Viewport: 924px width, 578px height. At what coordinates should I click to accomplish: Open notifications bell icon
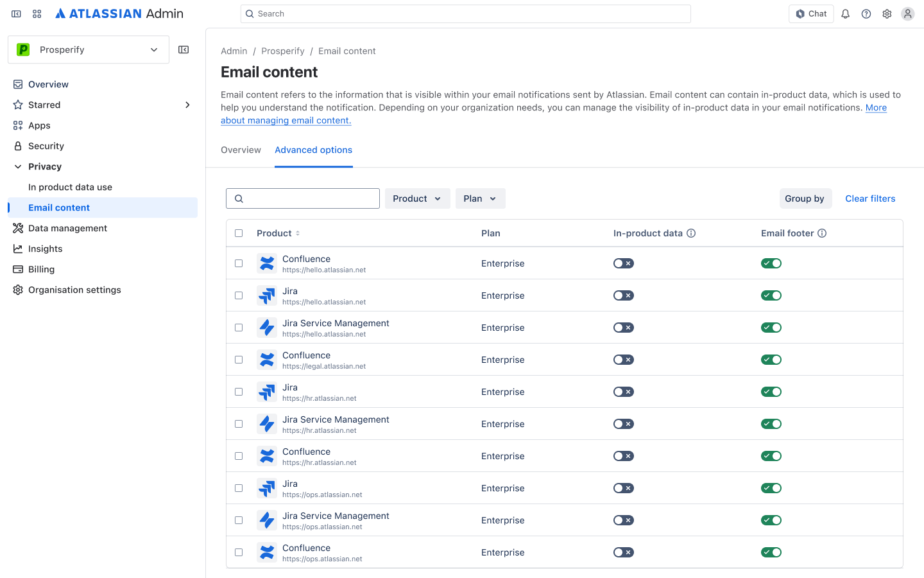846,13
